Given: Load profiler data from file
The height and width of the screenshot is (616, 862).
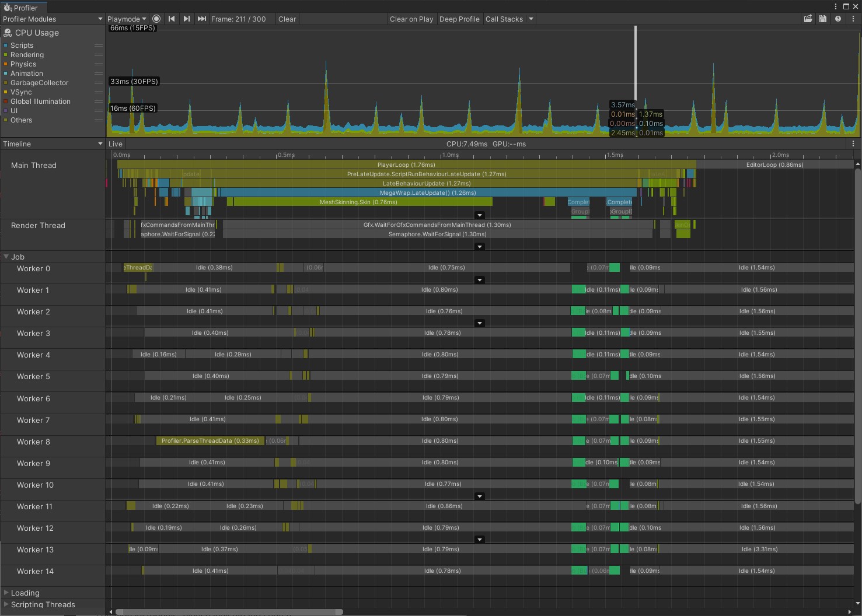Looking at the screenshot, I should 808,19.
